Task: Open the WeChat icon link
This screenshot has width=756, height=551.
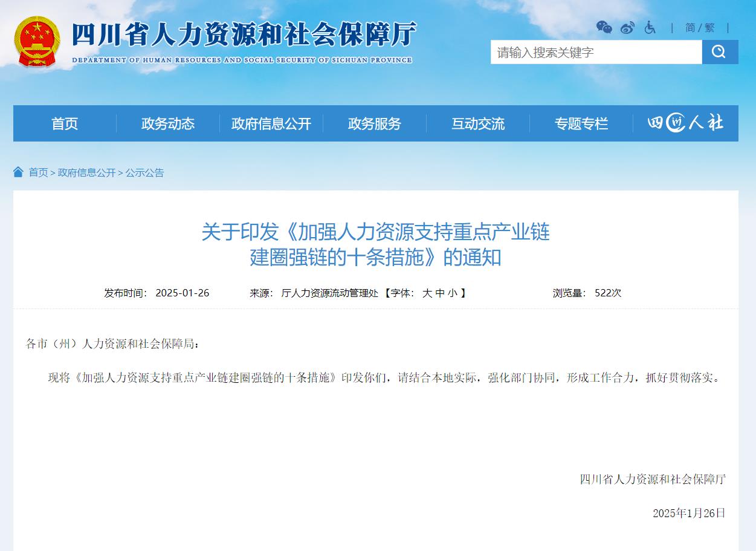Action: click(604, 27)
